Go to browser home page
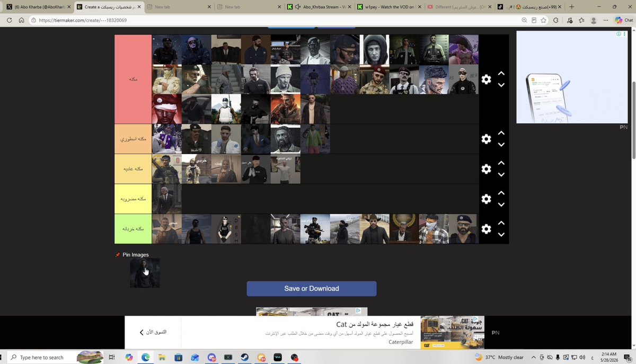The image size is (636, 364). (22, 20)
